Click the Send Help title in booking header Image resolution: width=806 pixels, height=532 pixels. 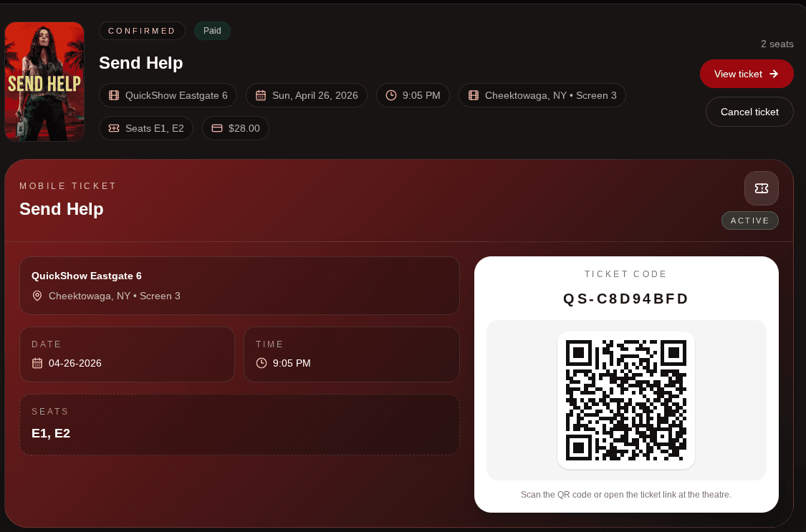(x=141, y=62)
